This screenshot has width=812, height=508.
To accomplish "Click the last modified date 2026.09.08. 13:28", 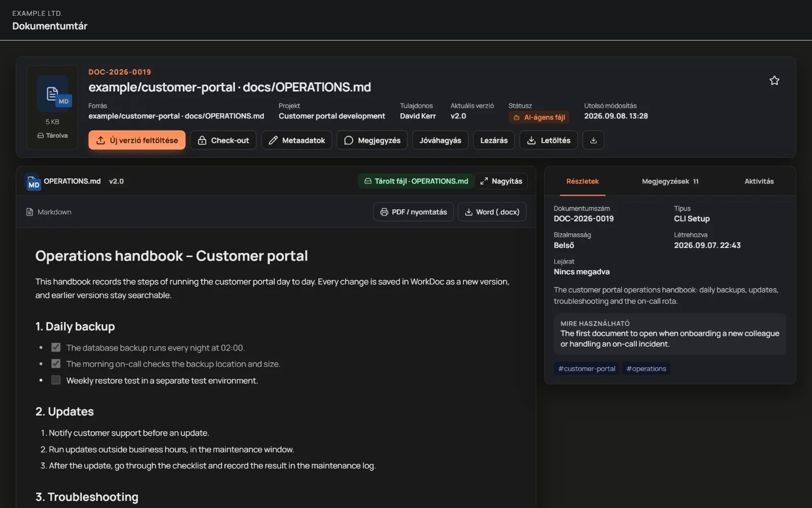I will click(616, 116).
